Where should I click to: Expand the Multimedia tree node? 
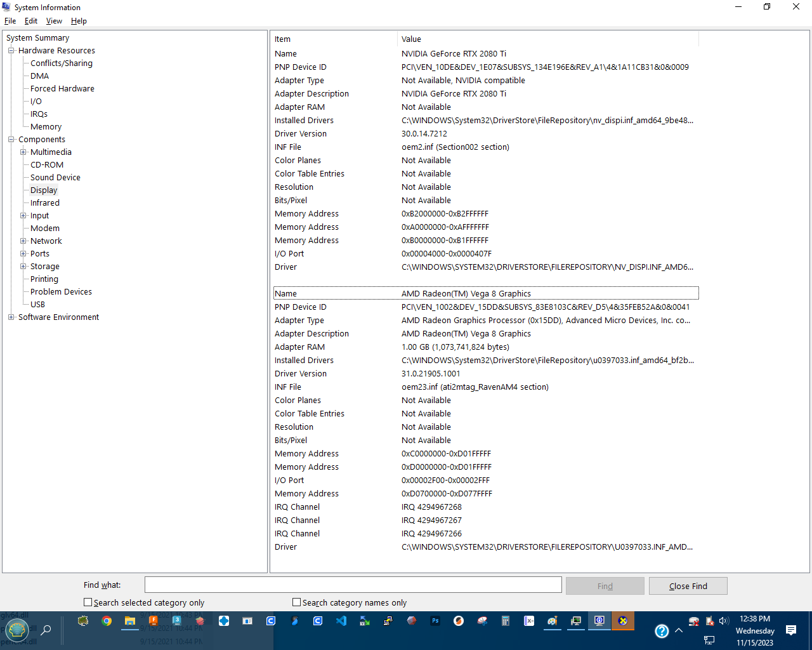click(23, 152)
